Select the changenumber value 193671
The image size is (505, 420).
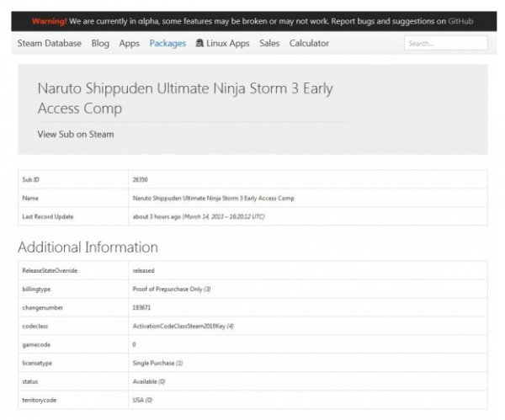tap(141, 307)
